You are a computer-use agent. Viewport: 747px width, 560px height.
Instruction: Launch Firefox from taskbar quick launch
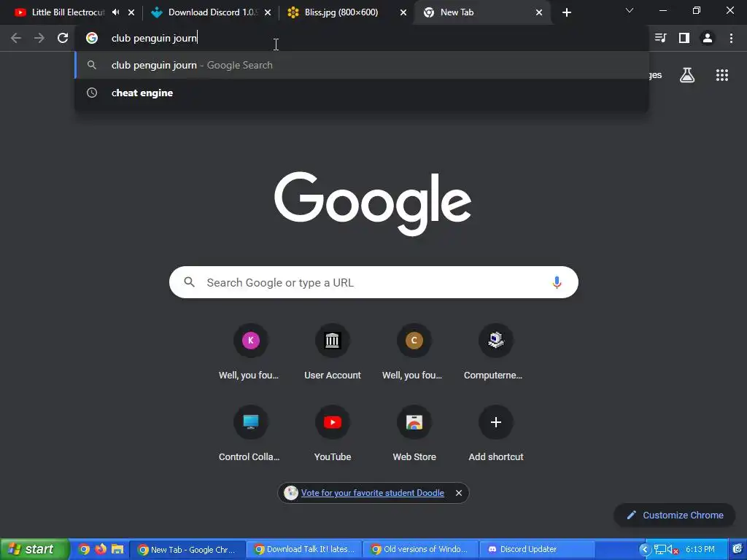[x=101, y=549]
